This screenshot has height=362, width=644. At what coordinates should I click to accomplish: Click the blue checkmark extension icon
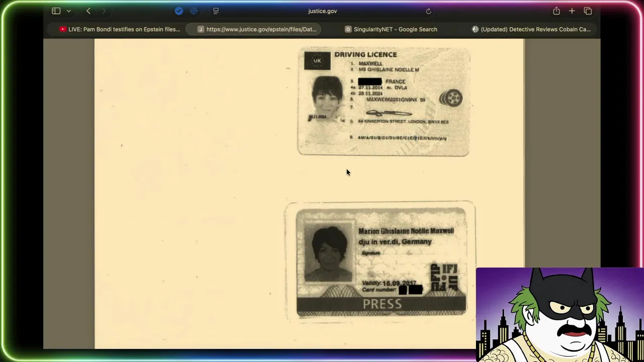tap(179, 11)
